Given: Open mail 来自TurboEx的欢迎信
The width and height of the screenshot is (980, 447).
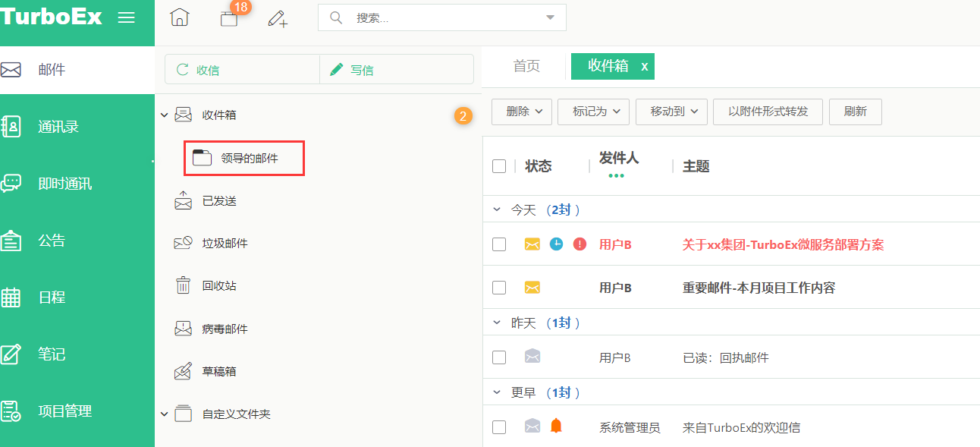Looking at the screenshot, I should (741, 427).
